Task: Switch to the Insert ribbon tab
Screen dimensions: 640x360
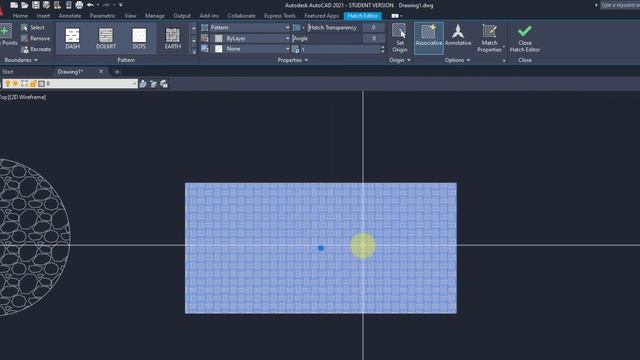Action: coord(43,16)
